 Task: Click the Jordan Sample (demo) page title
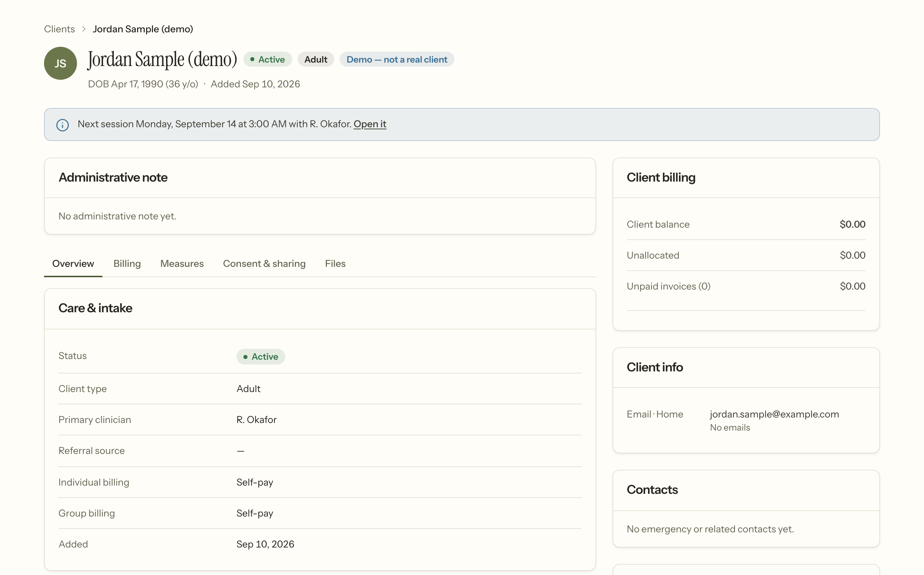(162, 60)
